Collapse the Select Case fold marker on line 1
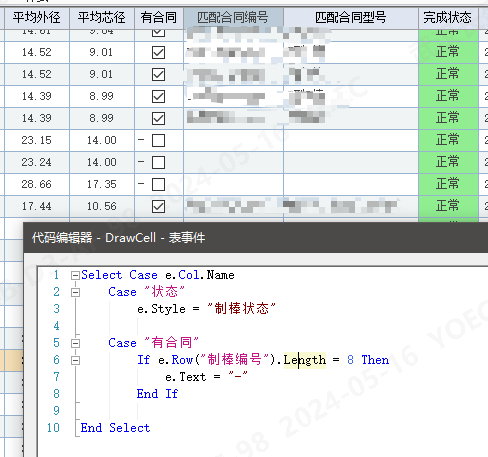This screenshot has width=488, height=457. click(75, 275)
